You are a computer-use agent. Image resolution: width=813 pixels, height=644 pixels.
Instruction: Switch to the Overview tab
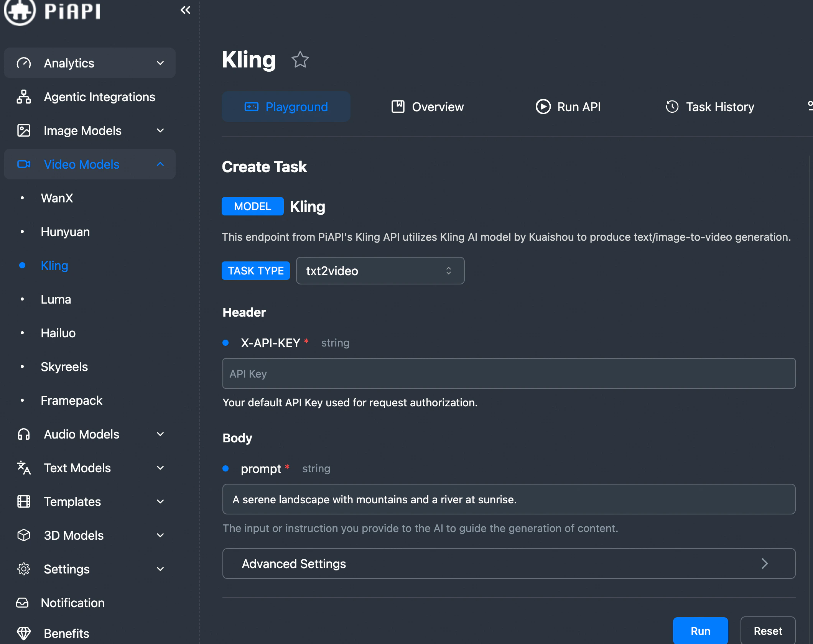[x=427, y=107]
